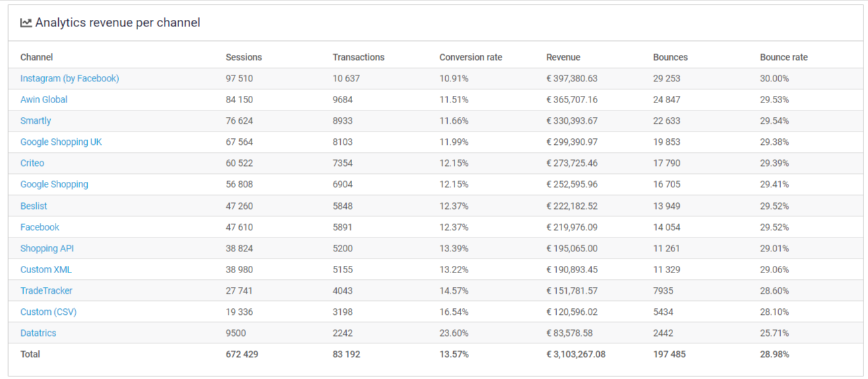Screen dimensions: 868x379
Task: Select the bounce rate 28.10%
Action: tap(774, 312)
